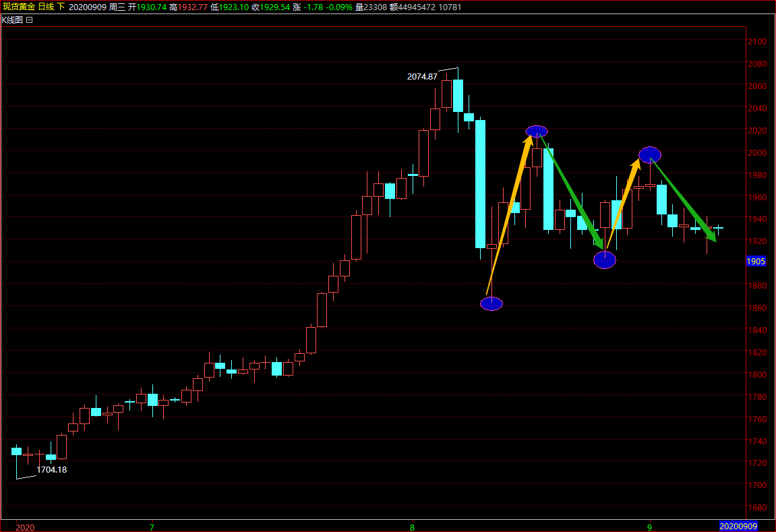Click the 1880 price axis label
Screen dimensions: 776x532
click(757, 285)
